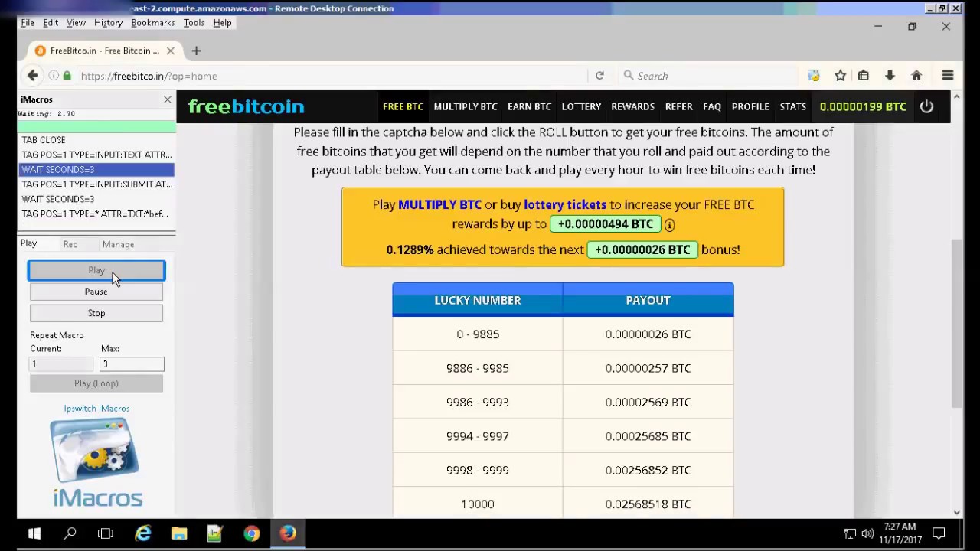Click the site info icon in address bar
Image resolution: width=980 pixels, height=551 pixels.
point(54,76)
